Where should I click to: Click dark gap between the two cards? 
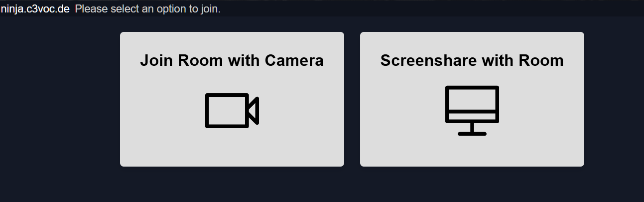tap(352, 99)
